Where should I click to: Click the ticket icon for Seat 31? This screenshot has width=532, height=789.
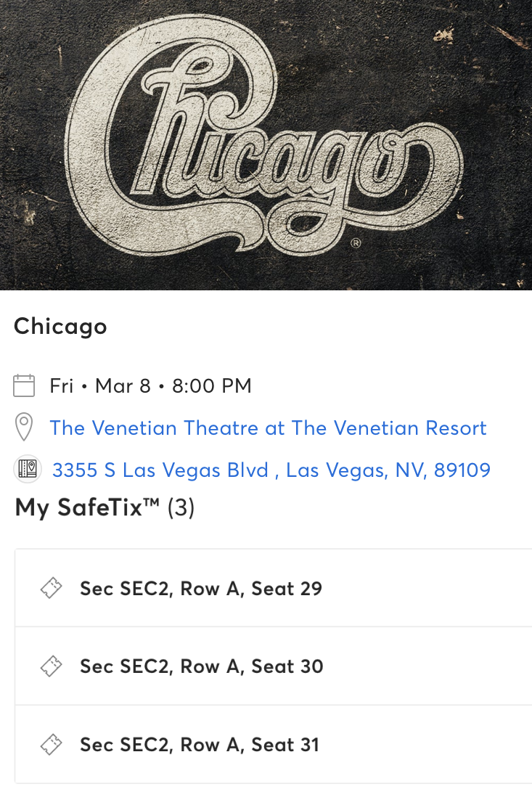pos(50,745)
